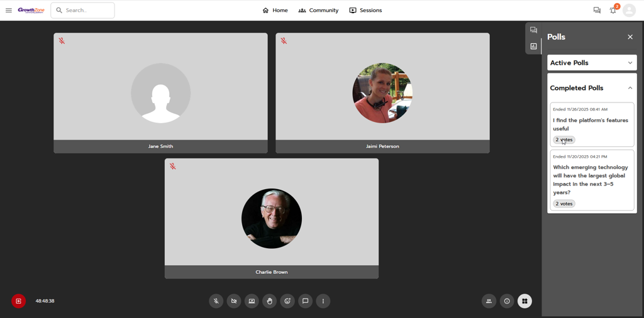
Task: Open the three-dot more options menu
Action: point(323,301)
